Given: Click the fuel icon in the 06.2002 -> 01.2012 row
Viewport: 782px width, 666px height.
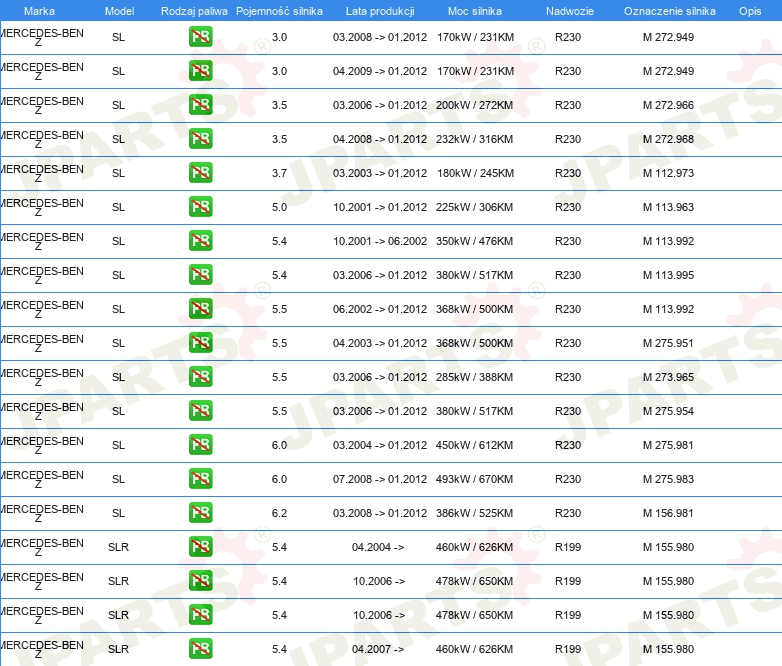Looking at the screenshot, I should tap(200, 309).
